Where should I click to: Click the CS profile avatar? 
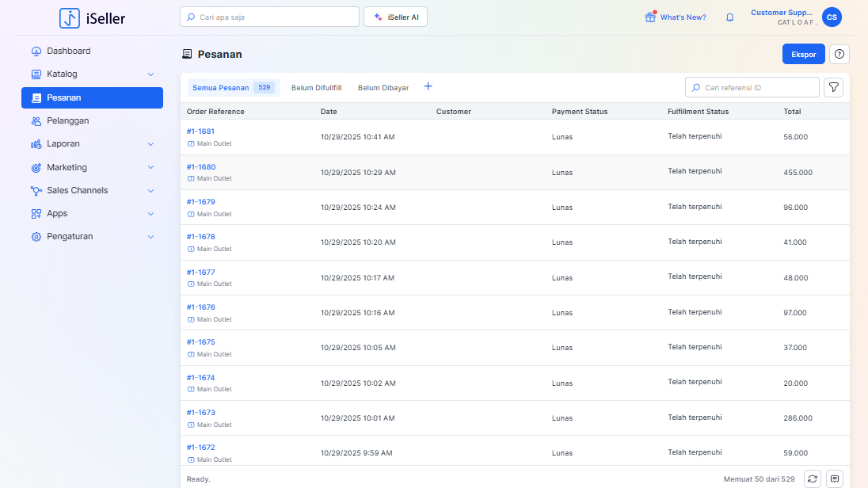point(832,17)
